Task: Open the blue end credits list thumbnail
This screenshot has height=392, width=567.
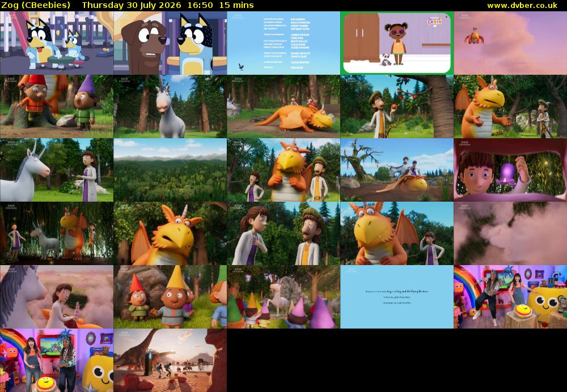Action: (x=283, y=43)
